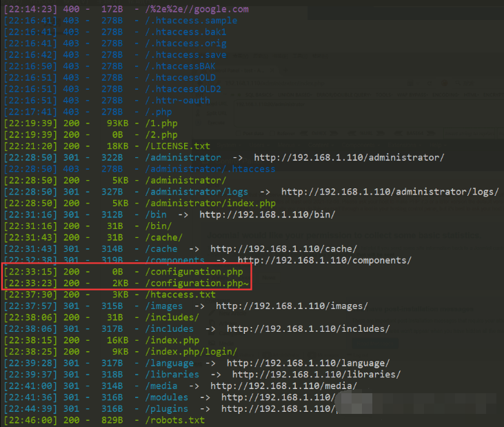The height and width of the screenshot is (427, 504).
Task: Select the /administrator/index.php path
Action: 210,203
